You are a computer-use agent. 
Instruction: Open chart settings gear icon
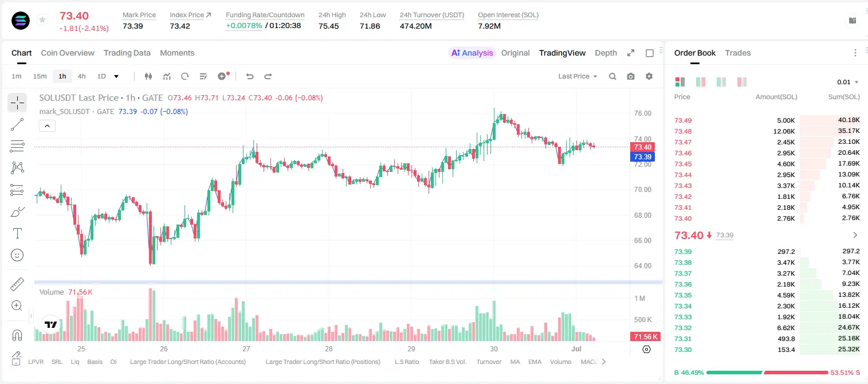[x=649, y=76]
